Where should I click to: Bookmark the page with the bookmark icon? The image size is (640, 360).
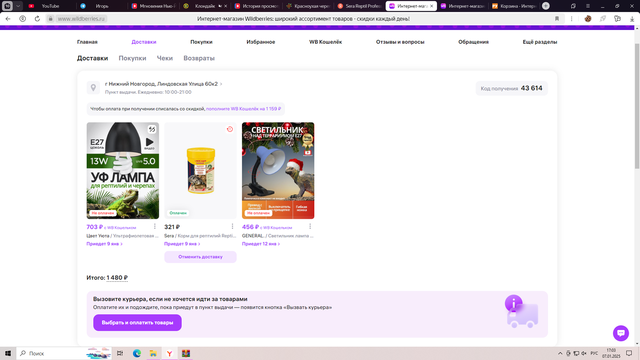[557, 19]
